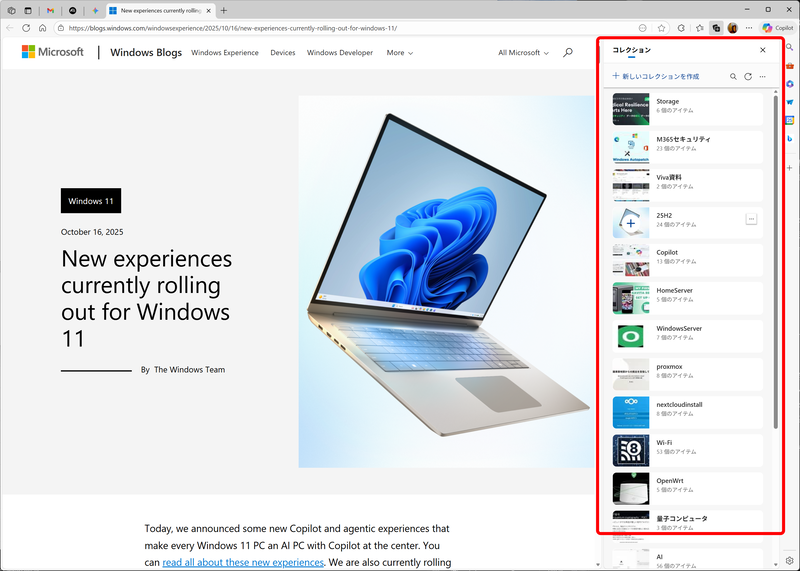
Task: Follow 'read all about these new experiences' link
Action: click(243, 562)
